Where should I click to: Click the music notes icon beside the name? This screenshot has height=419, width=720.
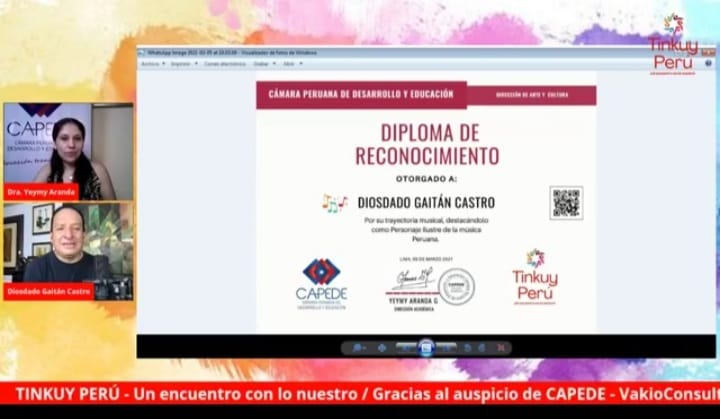334,203
